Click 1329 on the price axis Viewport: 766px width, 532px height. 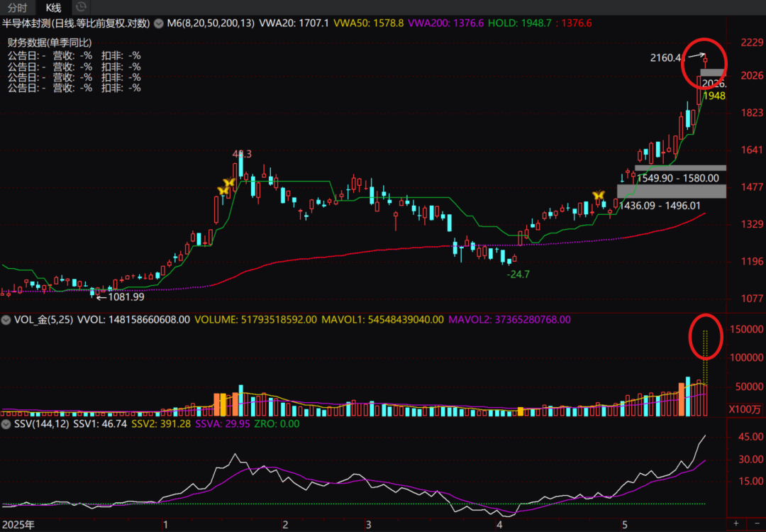pyautogui.click(x=752, y=224)
